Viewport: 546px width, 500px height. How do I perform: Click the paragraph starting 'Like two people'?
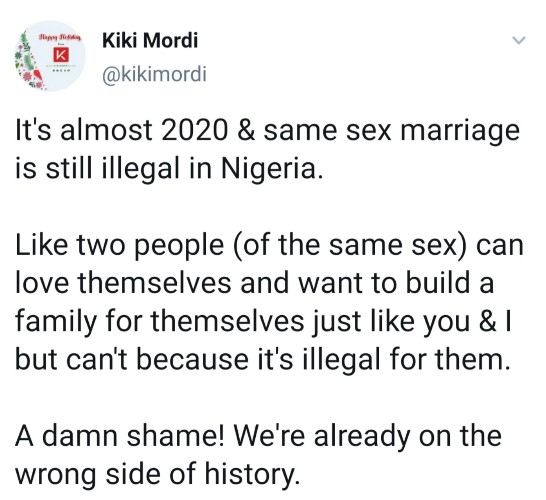[270, 302]
